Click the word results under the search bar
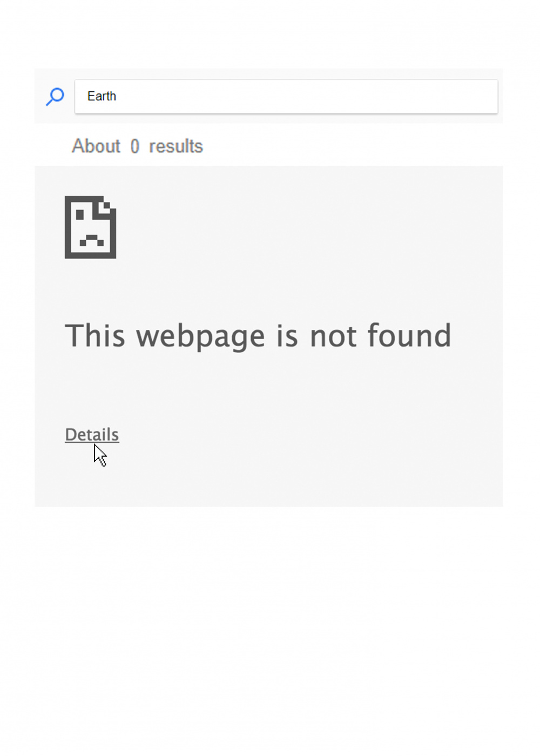Screen dimensions: 540x756 [176, 146]
